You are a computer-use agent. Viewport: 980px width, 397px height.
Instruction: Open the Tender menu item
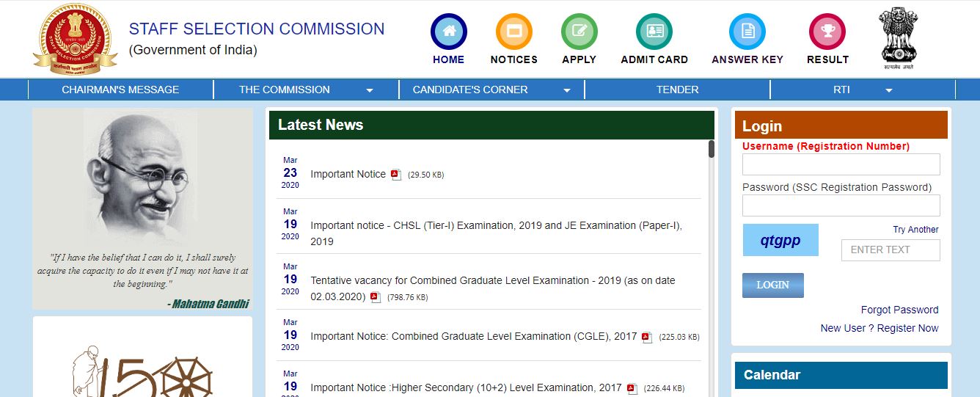[x=677, y=90]
